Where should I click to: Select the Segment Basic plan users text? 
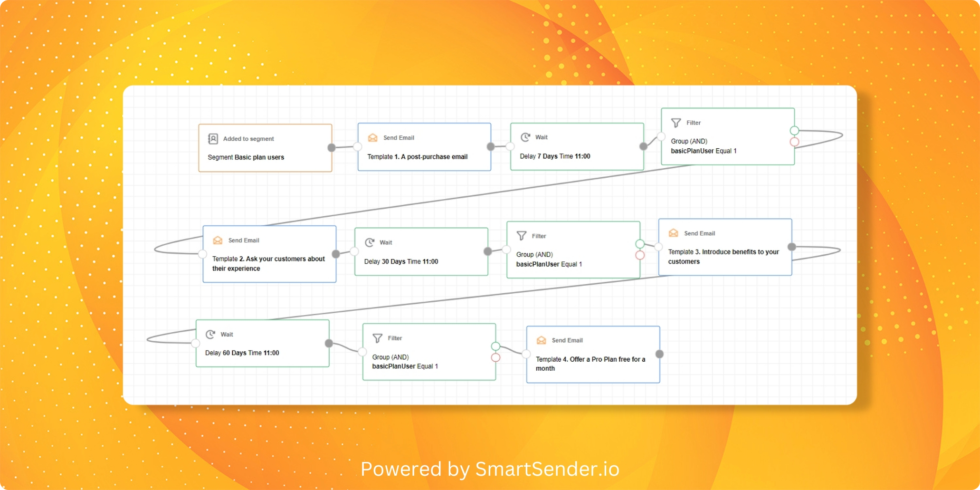pos(246,157)
